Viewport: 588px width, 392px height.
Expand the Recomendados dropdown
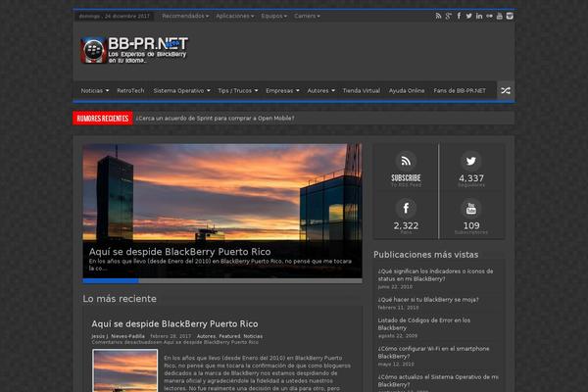pyautogui.click(x=185, y=16)
